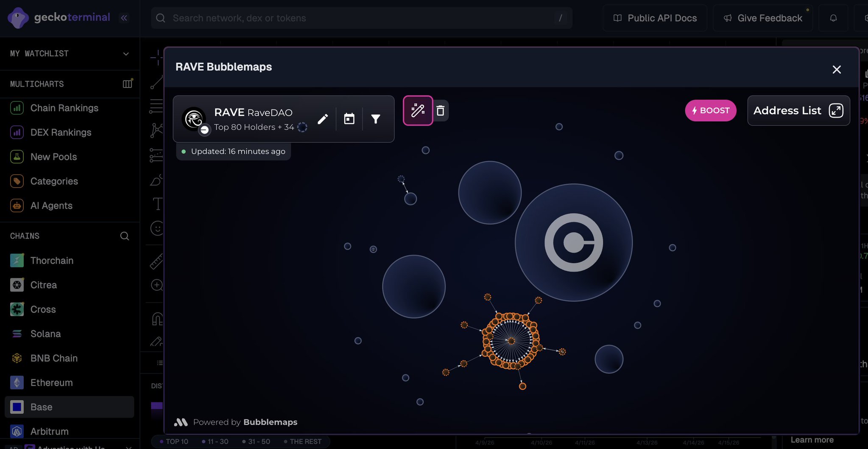The width and height of the screenshot is (868, 449).
Task: Go to New Pools
Action: tap(70, 157)
